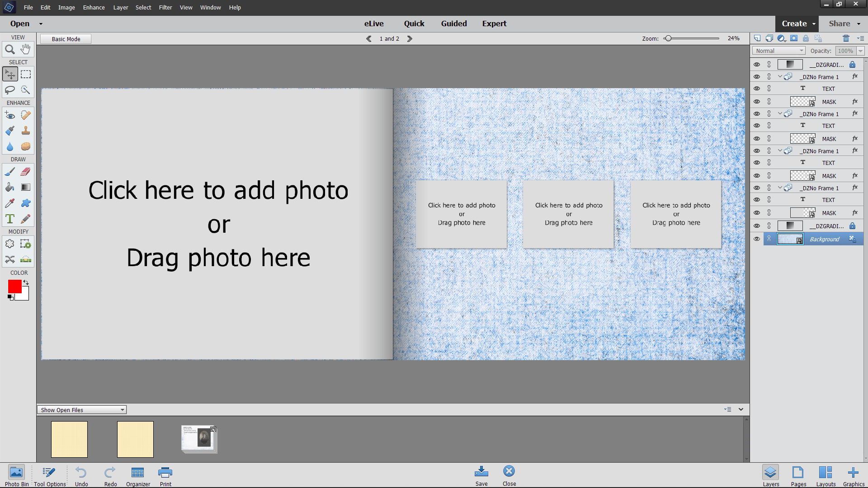Open the Filter menu
The height and width of the screenshot is (488, 868).
(x=165, y=7)
